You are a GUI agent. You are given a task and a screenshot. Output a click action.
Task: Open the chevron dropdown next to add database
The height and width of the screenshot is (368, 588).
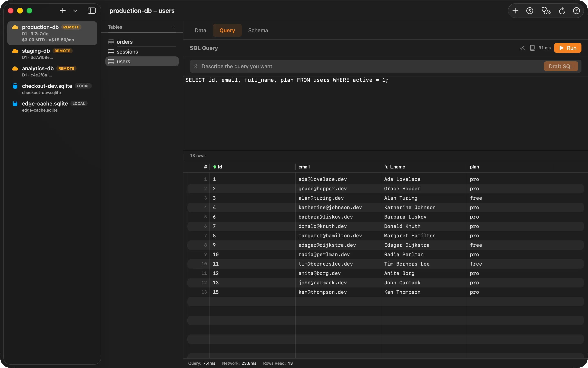coord(75,11)
